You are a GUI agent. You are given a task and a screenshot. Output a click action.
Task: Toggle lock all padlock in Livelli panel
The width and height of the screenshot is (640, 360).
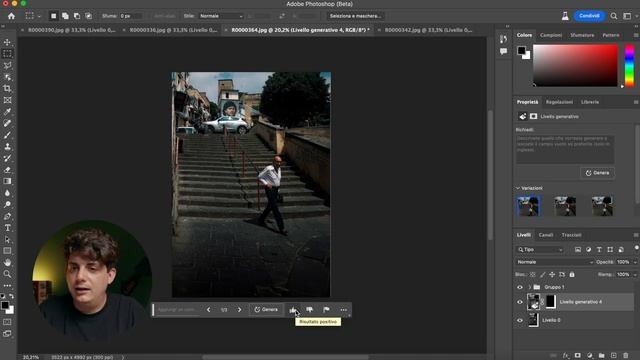[x=572, y=275]
